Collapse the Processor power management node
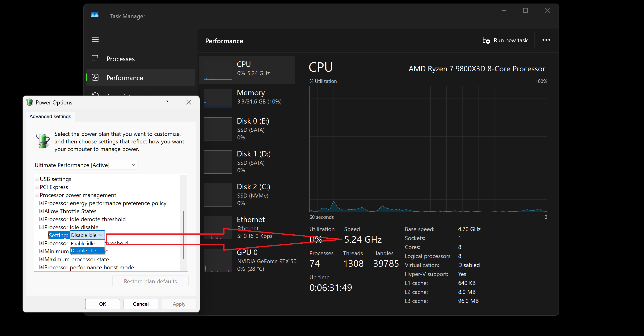The height and width of the screenshot is (336, 644). [37, 195]
